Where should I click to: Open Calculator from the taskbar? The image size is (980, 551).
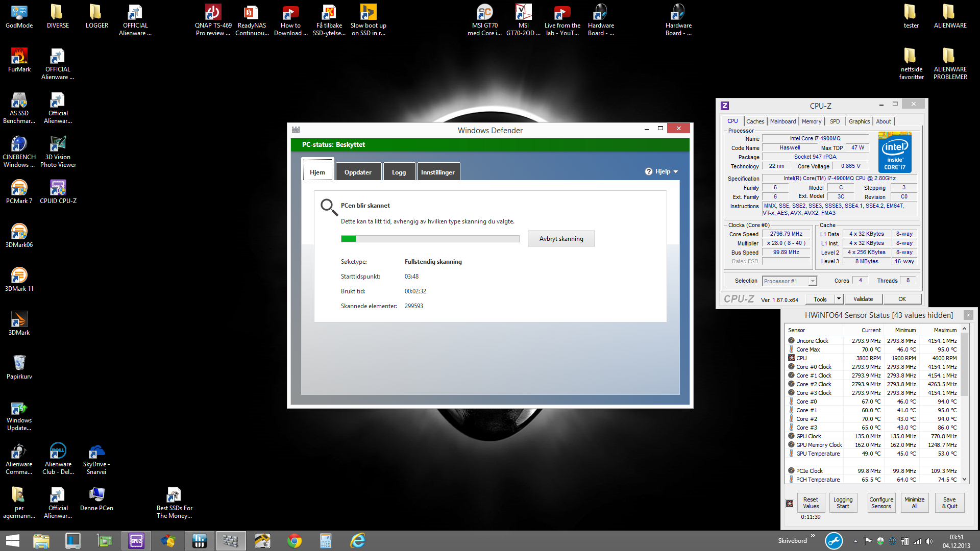point(326,540)
